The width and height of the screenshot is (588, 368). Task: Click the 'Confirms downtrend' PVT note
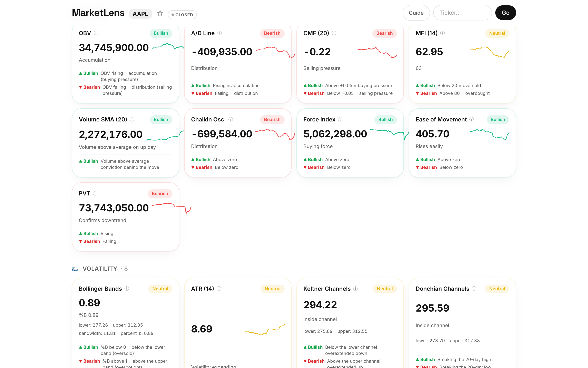tap(102, 220)
